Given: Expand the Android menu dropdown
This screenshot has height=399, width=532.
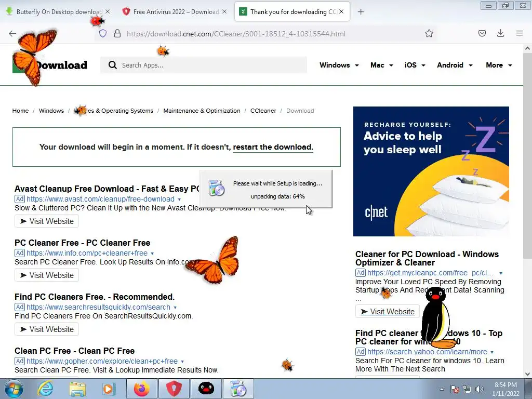Looking at the screenshot, I should (x=455, y=65).
